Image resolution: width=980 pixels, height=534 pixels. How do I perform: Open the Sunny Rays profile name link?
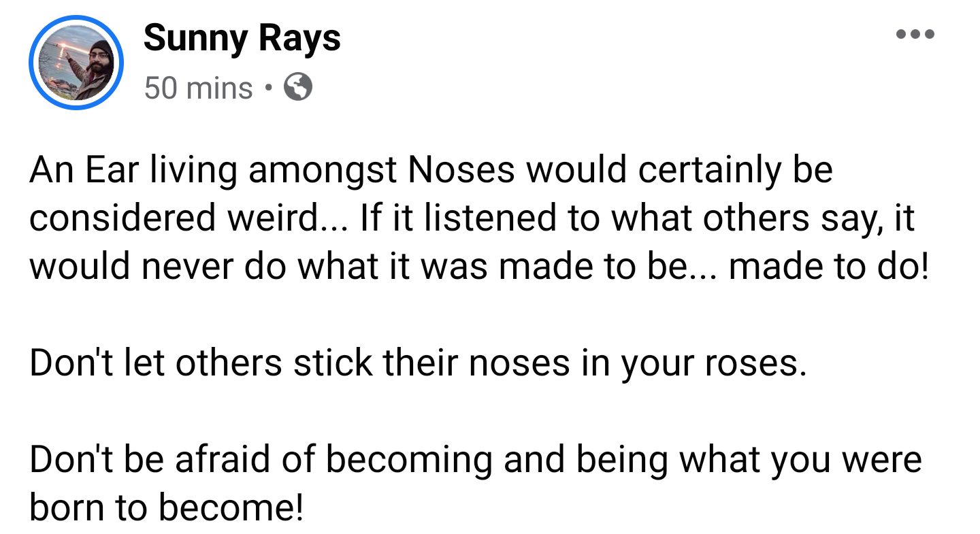242,37
